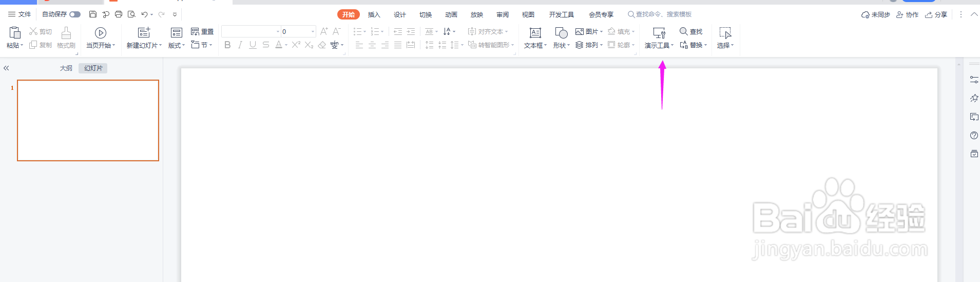Viewport: 980px width, 282px height.
Task: Click the Collaborate (协作) button
Action: pyautogui.click(x=908, y=14)
